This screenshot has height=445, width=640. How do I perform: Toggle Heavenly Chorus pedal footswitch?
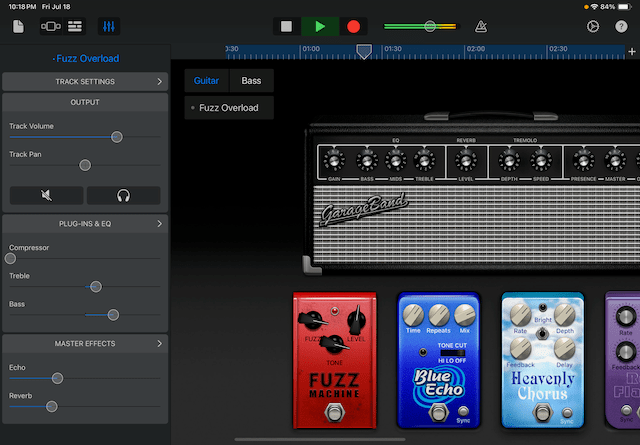pyautogui.click(x=541, y=415)
